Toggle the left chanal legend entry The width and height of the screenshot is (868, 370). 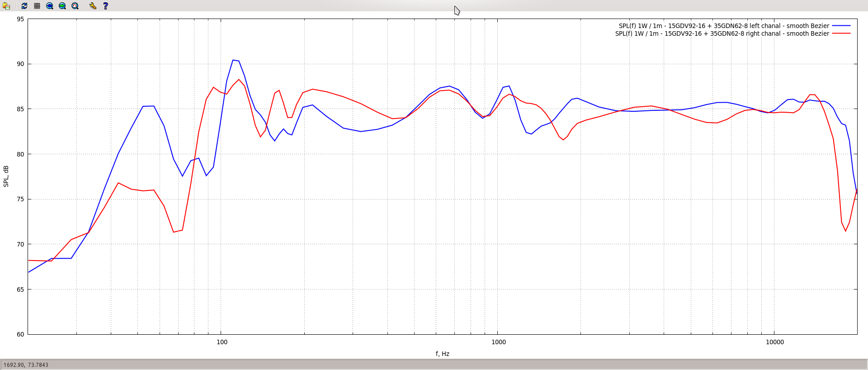[724, 26]
